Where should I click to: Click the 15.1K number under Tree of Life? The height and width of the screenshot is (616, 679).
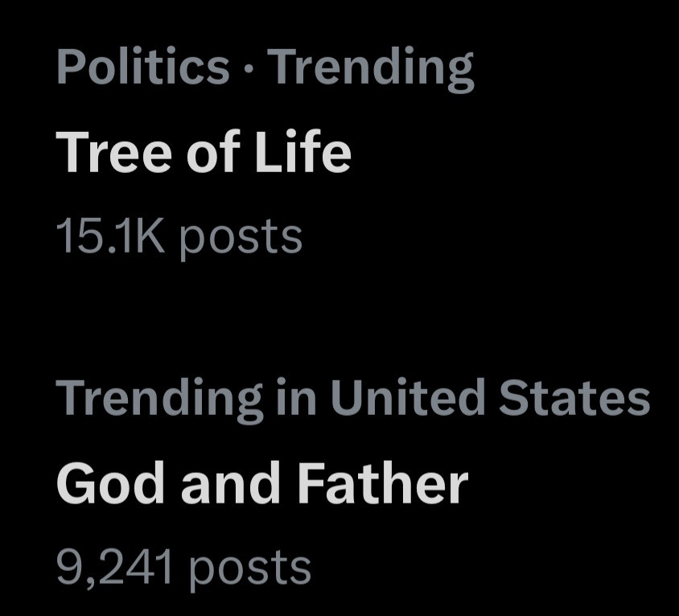pos(109,236)
